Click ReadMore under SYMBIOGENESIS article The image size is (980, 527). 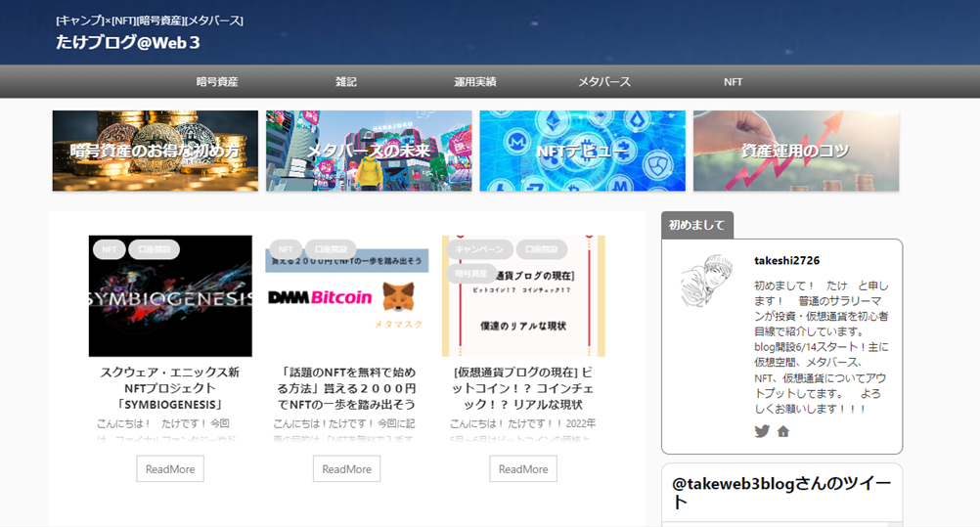coord(170,469)
